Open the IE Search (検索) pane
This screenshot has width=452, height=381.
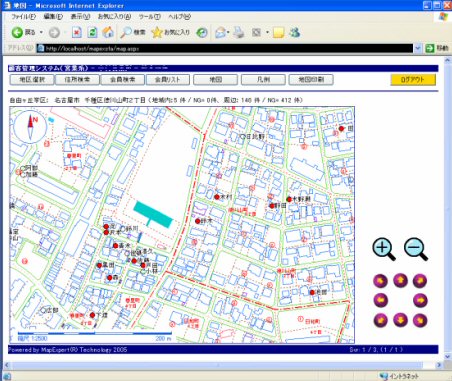(133, 32)
